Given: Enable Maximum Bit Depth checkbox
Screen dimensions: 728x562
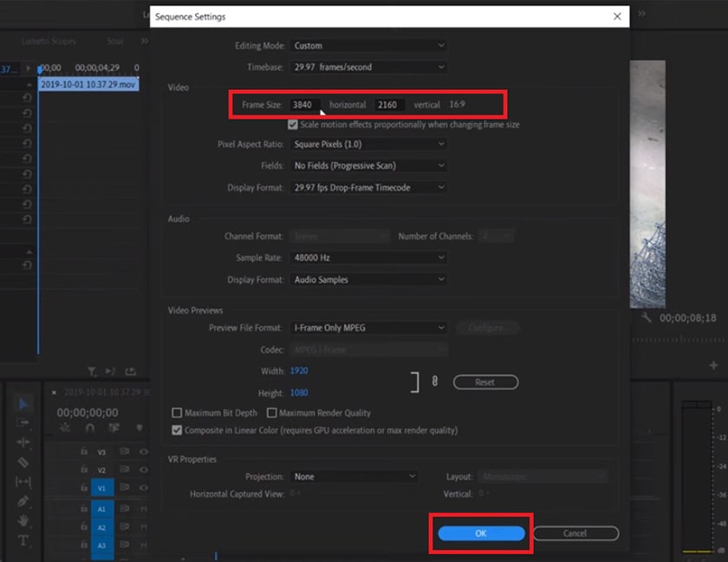Looking at the screenshot, I should click(178, 413).
